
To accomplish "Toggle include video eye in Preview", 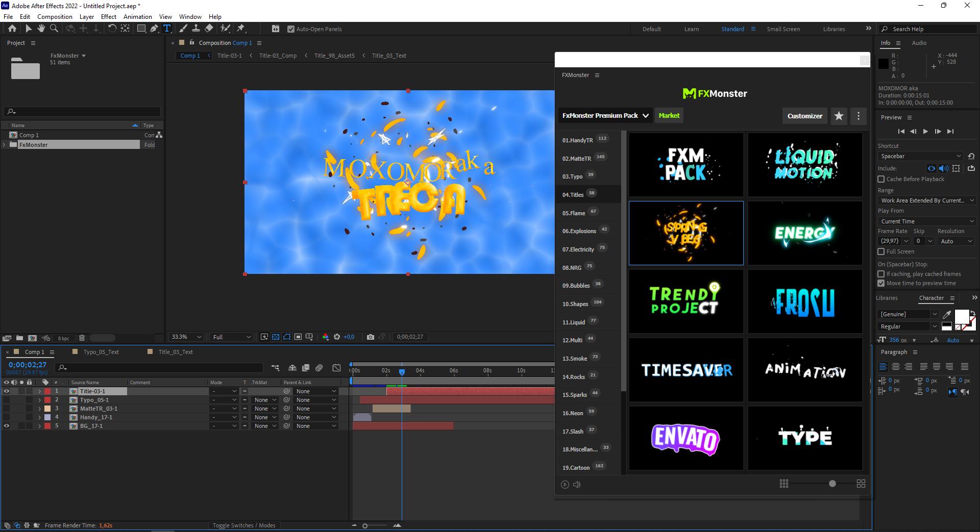I will point(932,168).
